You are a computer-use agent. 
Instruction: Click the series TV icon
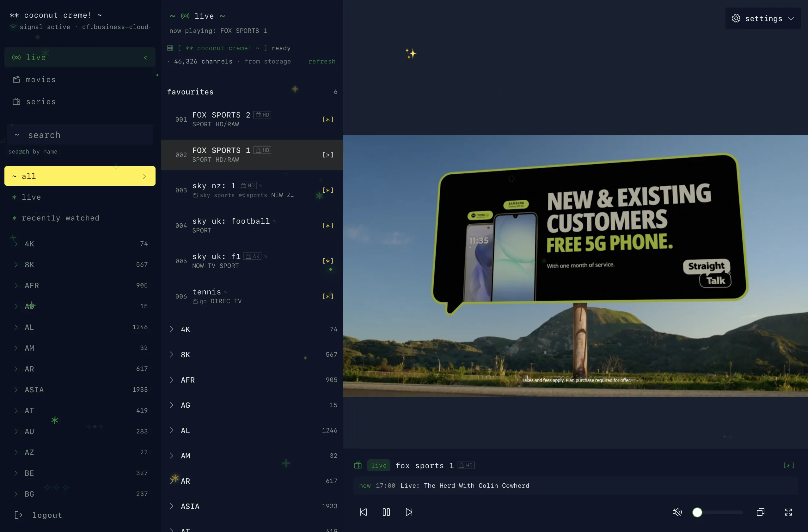(x=16, y=101)
